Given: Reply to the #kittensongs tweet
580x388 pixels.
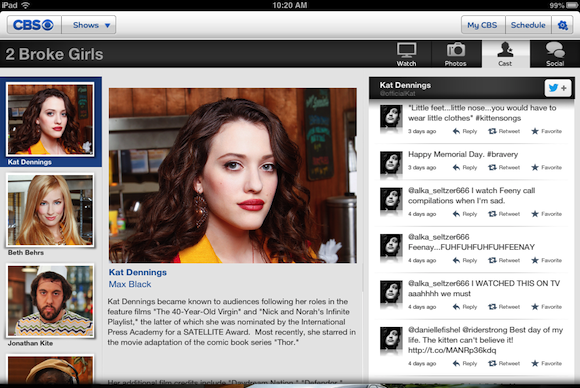Looking at the screenshot, I should (465, 131).
